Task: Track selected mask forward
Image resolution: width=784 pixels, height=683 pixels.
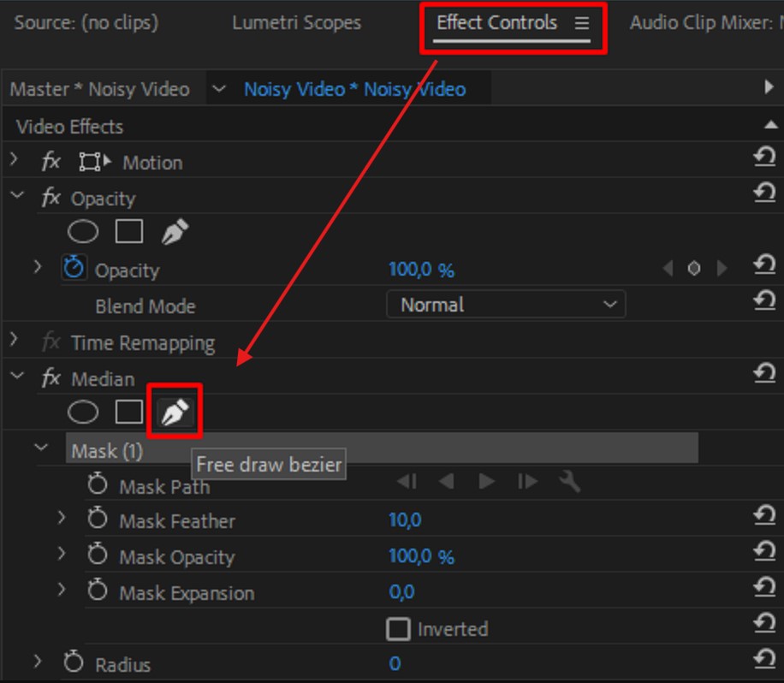Action: [x=486, y=482]
